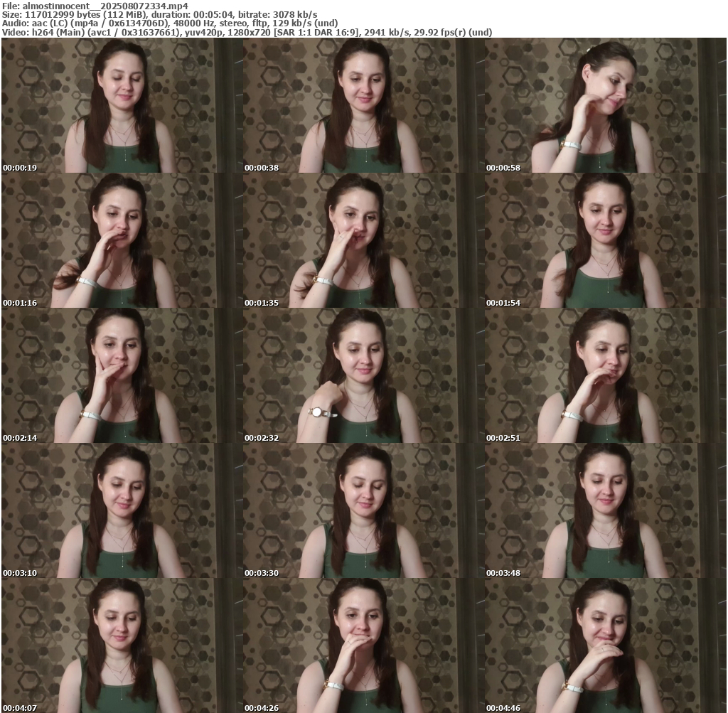Click the frame captured at 00:00:58
Screen dimensions: 728x713
[x=605, y=105]
